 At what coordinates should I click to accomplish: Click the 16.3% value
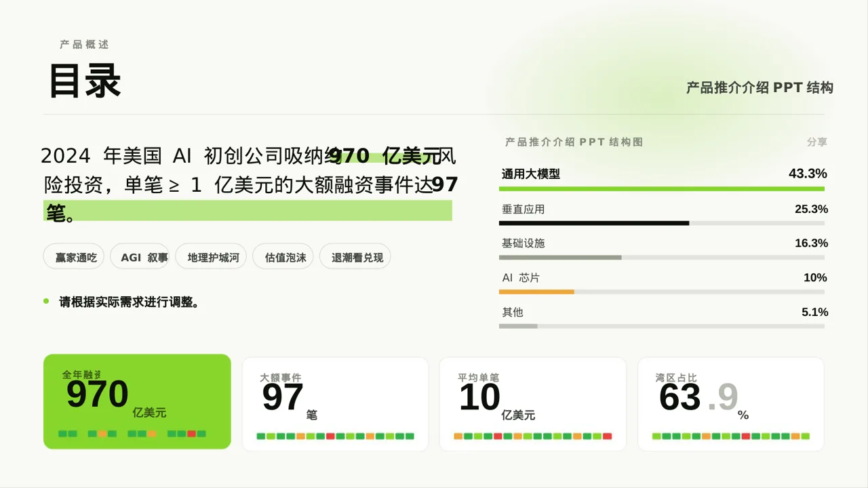tap(811, 243)
